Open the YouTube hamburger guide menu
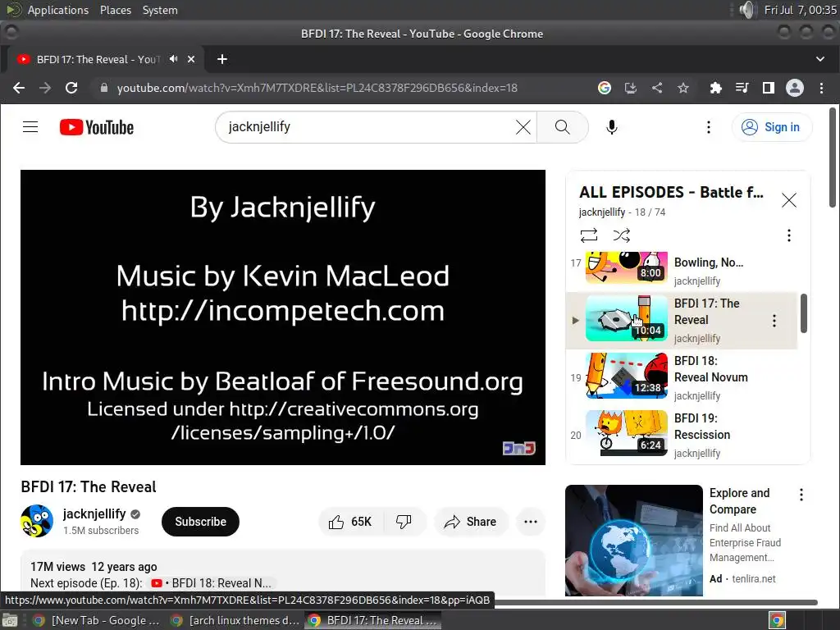Image resolution: width=840 pixels, height=630 pixels. pos(30,127)
